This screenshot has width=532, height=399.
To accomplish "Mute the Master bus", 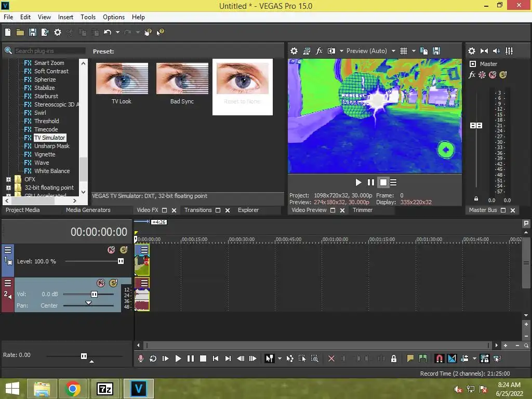I will [493, 75].
